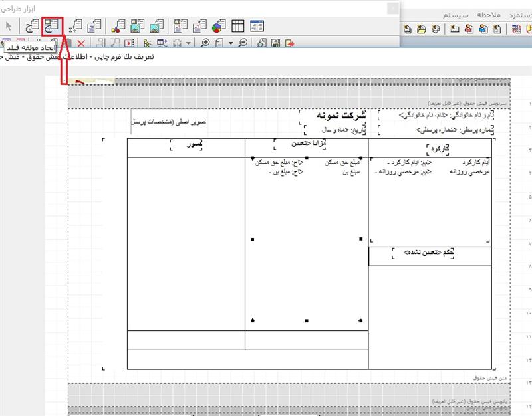Click the zoom in magnifier icon
This screenshot has width=532, height=416.
205,43
